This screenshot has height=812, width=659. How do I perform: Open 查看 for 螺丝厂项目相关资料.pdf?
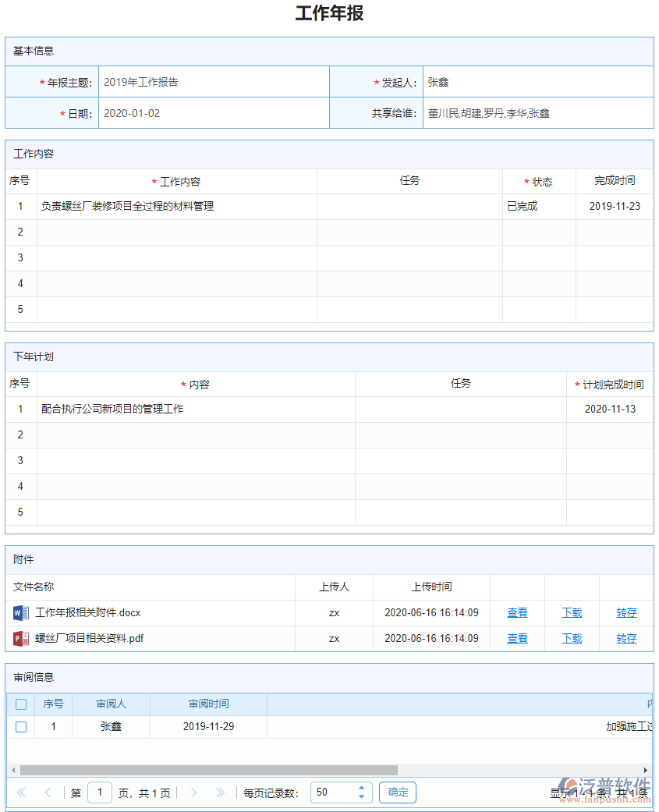click(517, 638)
